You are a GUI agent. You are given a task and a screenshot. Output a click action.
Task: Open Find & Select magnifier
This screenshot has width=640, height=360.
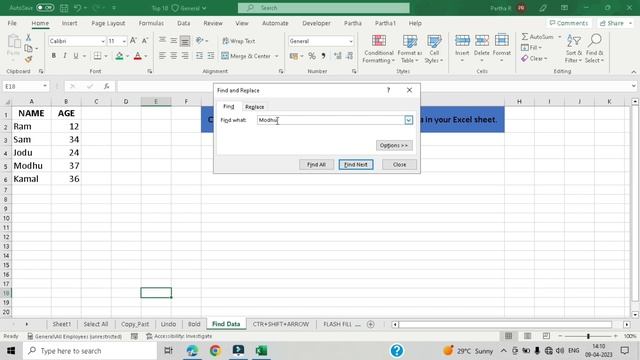(x=594, y=49)
